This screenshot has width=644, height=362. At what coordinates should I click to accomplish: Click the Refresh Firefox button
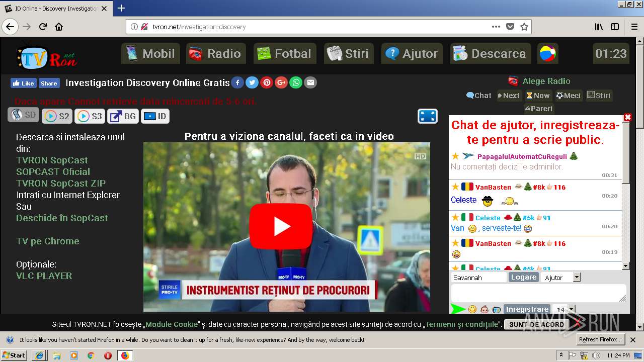(601, 339)
